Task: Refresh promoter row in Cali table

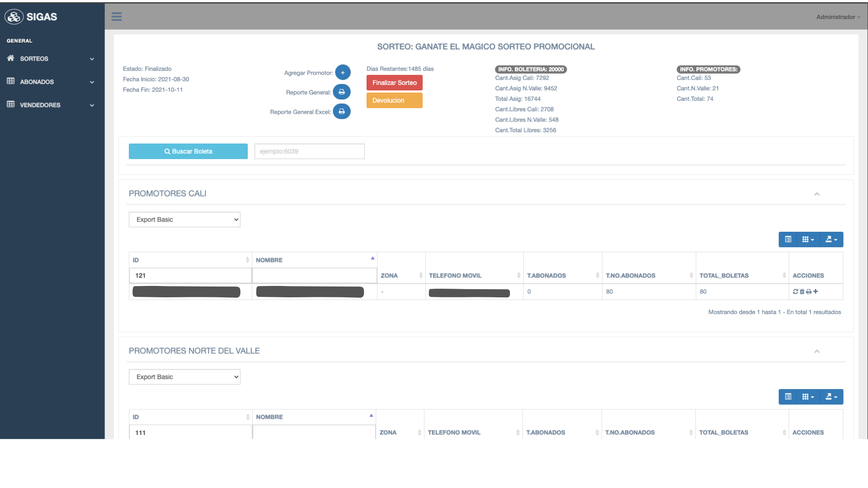Action: point(796,291)
